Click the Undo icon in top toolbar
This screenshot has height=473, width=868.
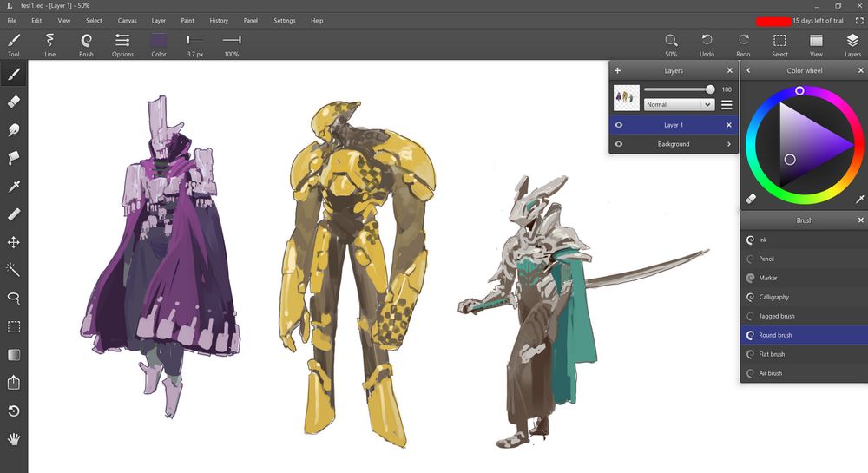(707, 41)
